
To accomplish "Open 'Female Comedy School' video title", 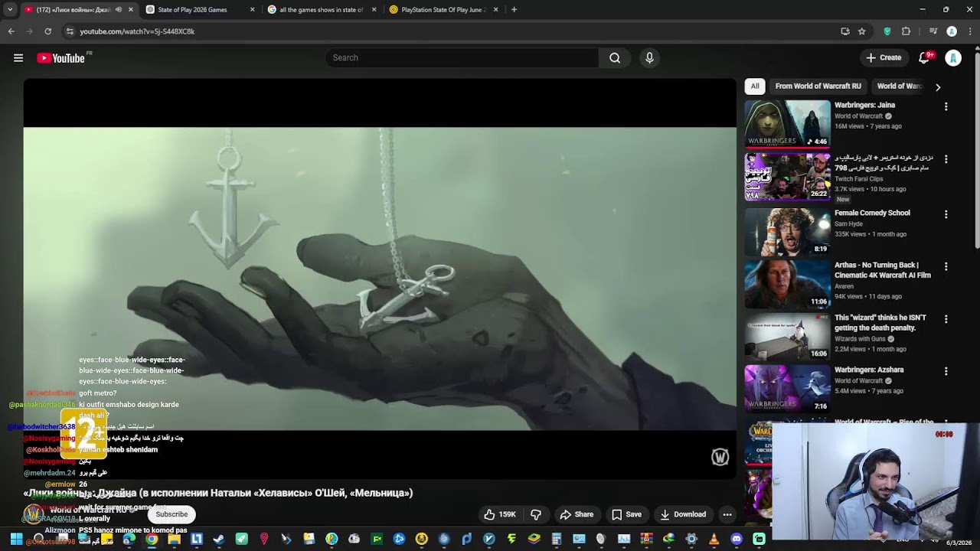I will point(872,213).
